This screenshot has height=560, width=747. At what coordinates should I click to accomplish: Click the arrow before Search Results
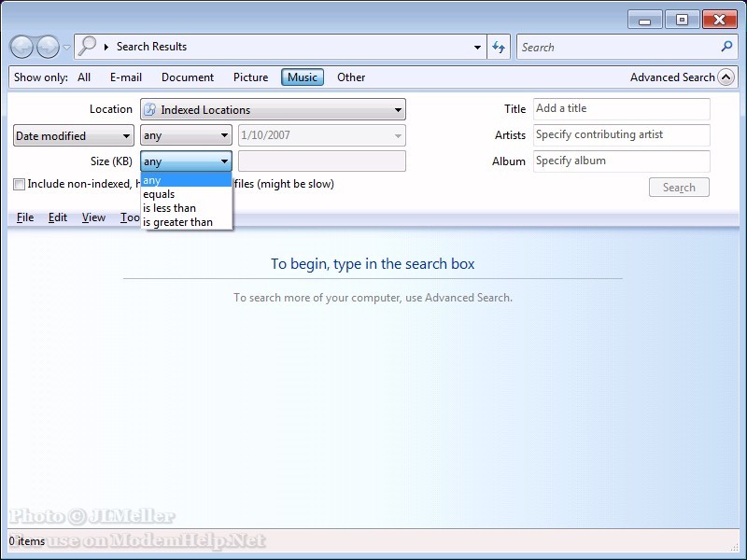pyautogui.click(x=106, y=47)
